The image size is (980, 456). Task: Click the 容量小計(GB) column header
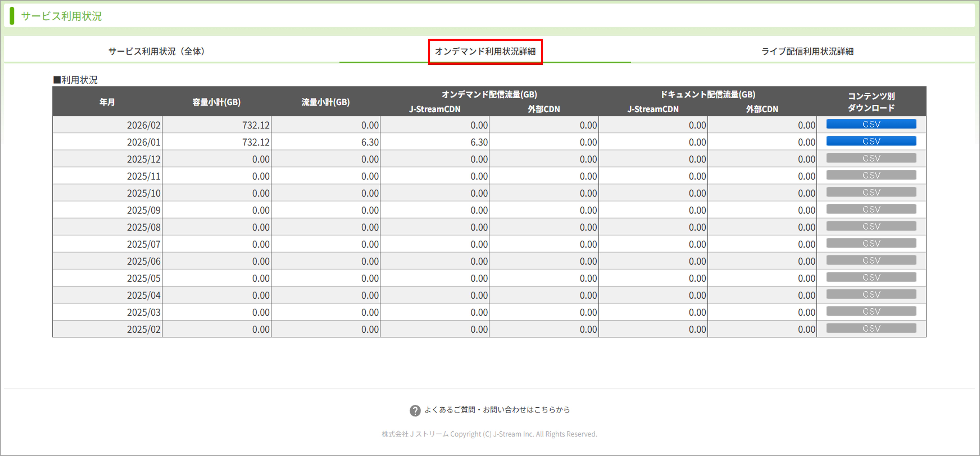[217, 102]
